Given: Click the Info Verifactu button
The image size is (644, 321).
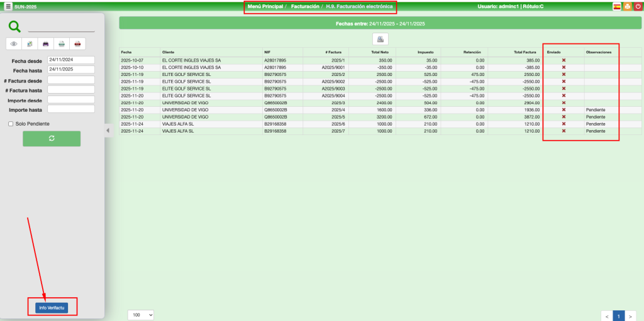Looking at the screenshot, I should [52, 308].
